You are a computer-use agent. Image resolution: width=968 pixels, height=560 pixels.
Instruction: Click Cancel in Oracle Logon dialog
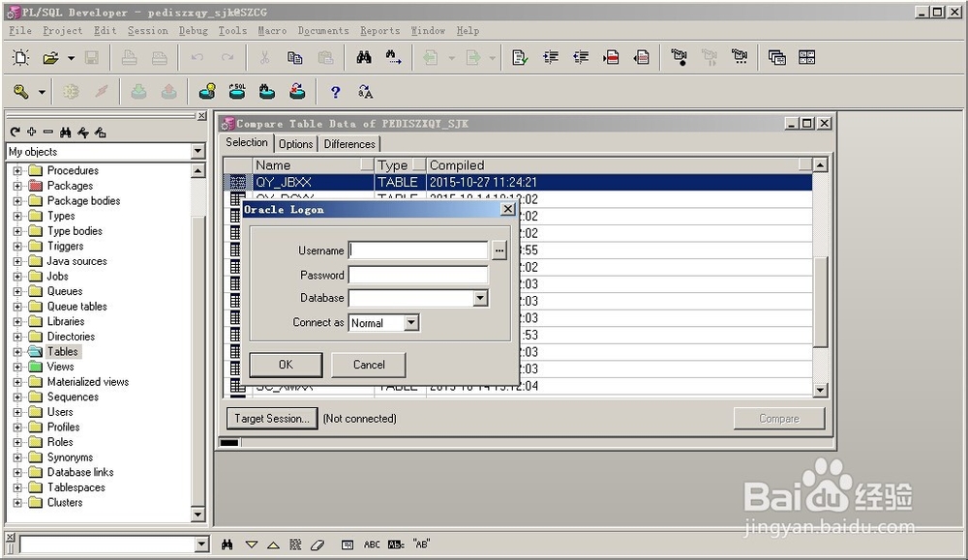[369, 365]
